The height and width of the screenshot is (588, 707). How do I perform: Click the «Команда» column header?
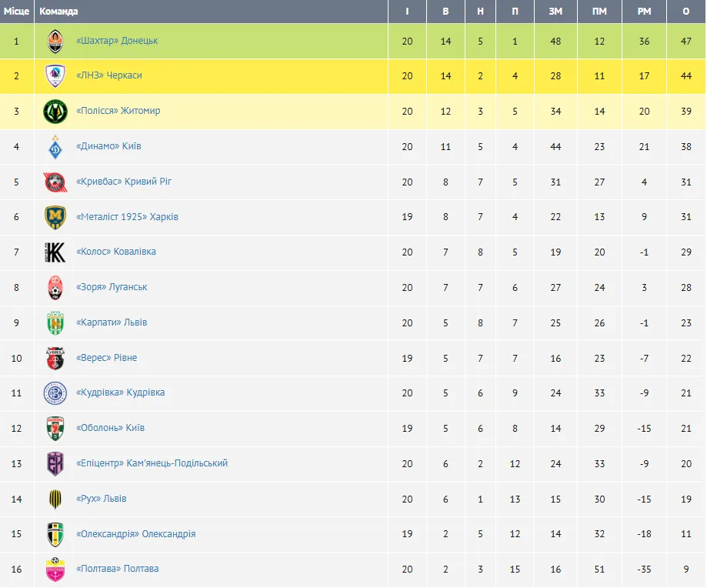[58, 12]
